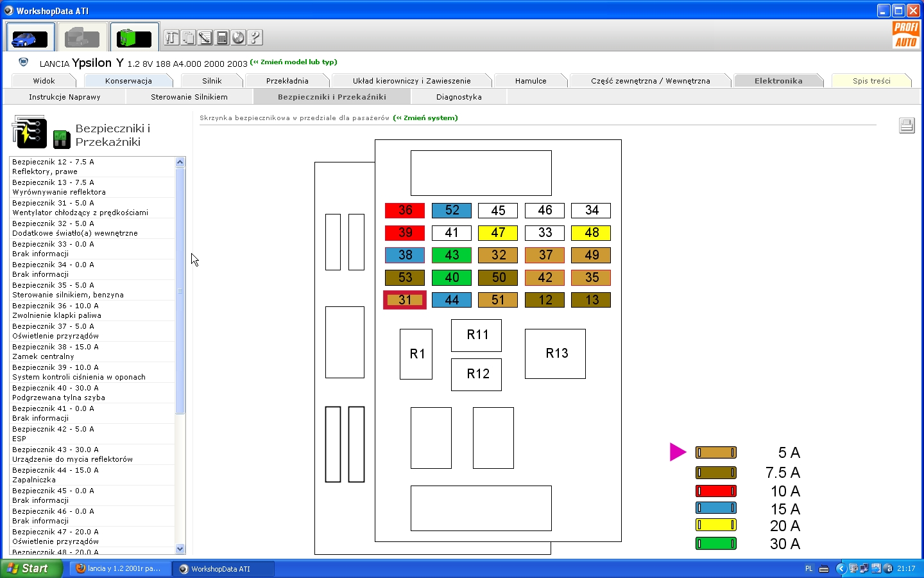Switch to the Silnik tab
The width and height of the screenshot is (924, 578).
[x=212, y=81]
